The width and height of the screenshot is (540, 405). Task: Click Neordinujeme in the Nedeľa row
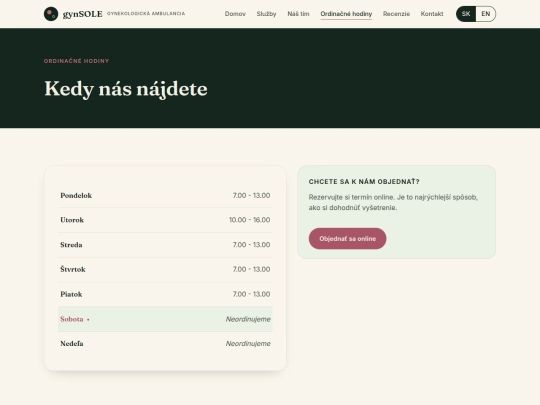[x=248, y=344]
